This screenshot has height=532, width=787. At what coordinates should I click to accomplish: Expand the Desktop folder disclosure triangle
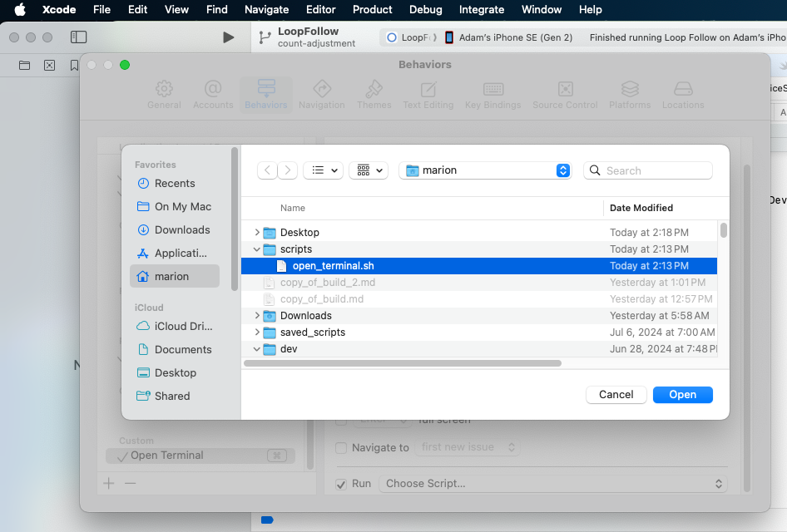click(257, 233)
